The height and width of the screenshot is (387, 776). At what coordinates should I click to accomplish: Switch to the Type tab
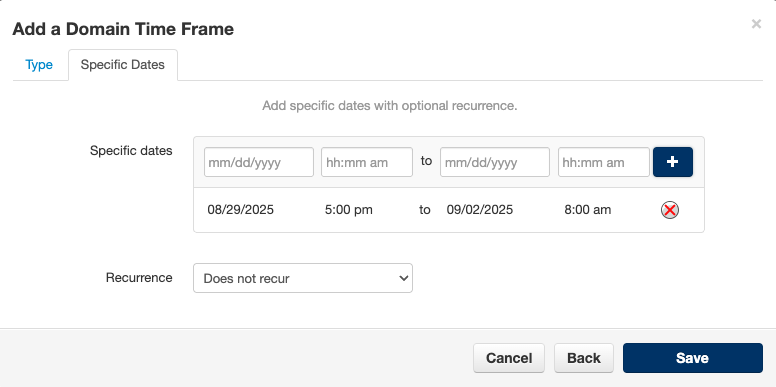pyautogui.click(x=39, y=65)
